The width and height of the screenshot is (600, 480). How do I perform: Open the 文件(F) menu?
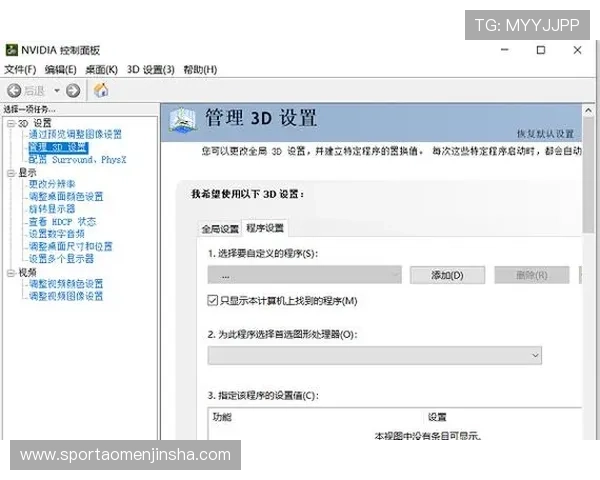pos(20,70)
